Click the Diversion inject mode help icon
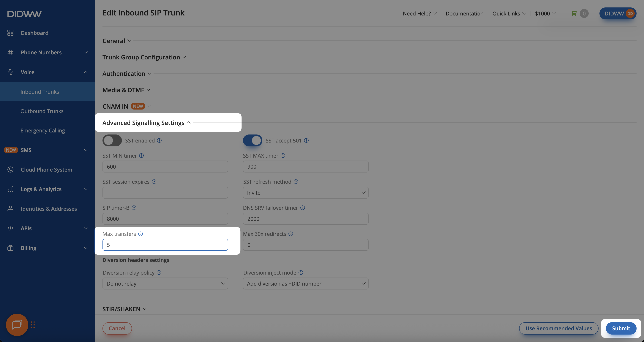The image size is (644, 342). coord(301,273)
